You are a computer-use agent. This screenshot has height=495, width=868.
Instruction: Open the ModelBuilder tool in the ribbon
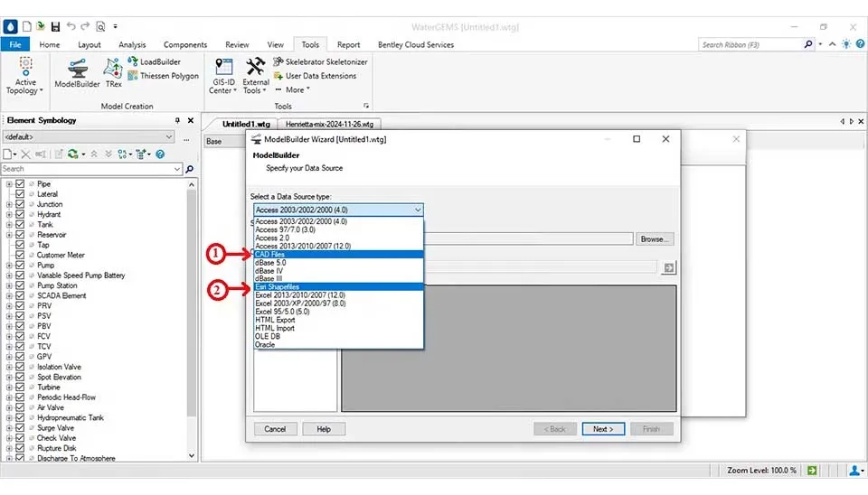[x=77, y=73]
